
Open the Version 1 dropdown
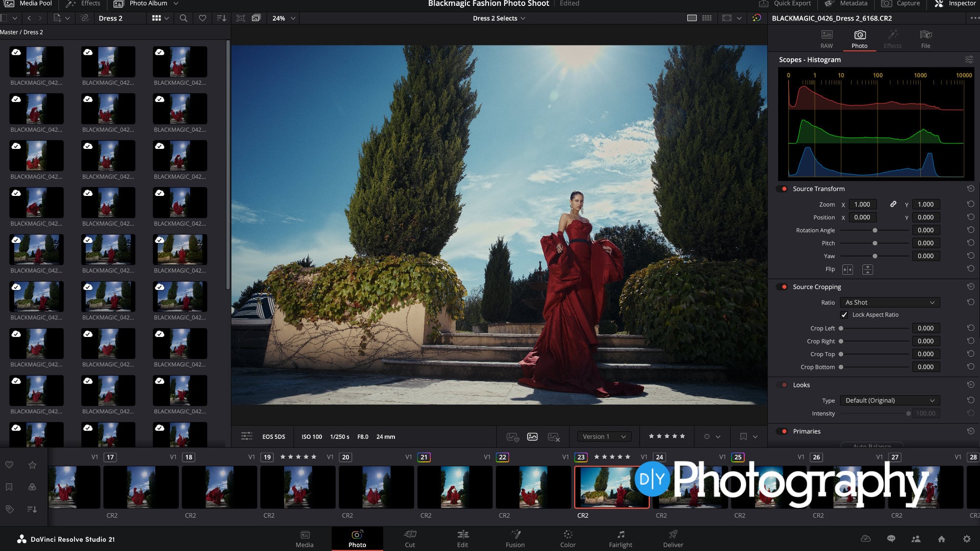tap(603, 436)
